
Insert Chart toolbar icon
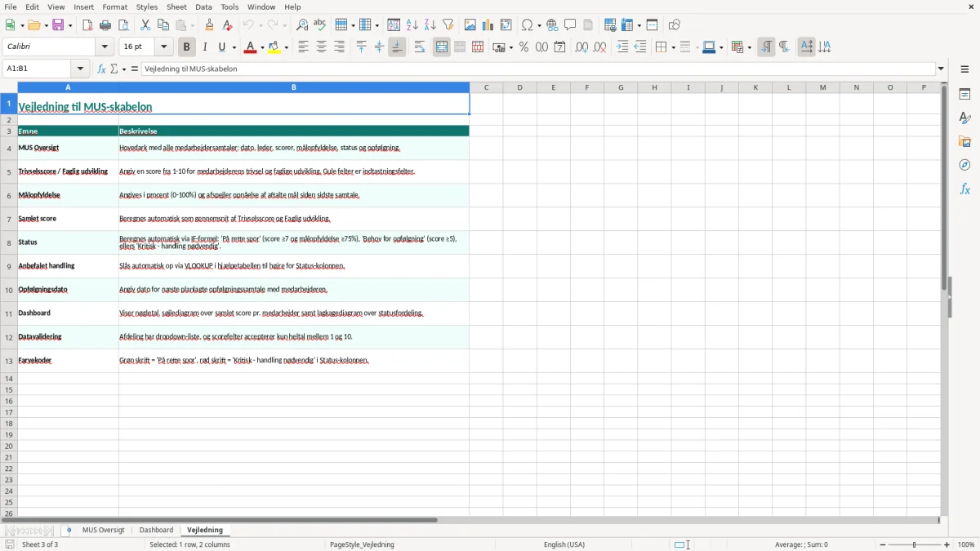coord(488,25)
